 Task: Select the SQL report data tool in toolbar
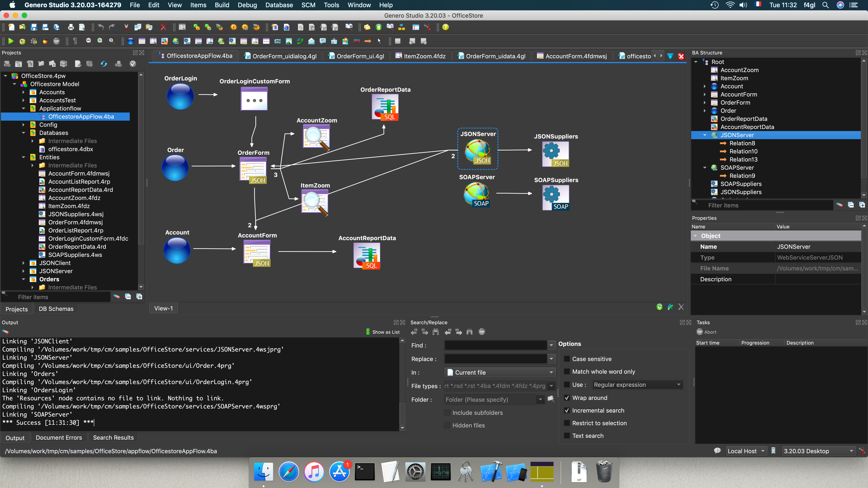coord(164,41)
